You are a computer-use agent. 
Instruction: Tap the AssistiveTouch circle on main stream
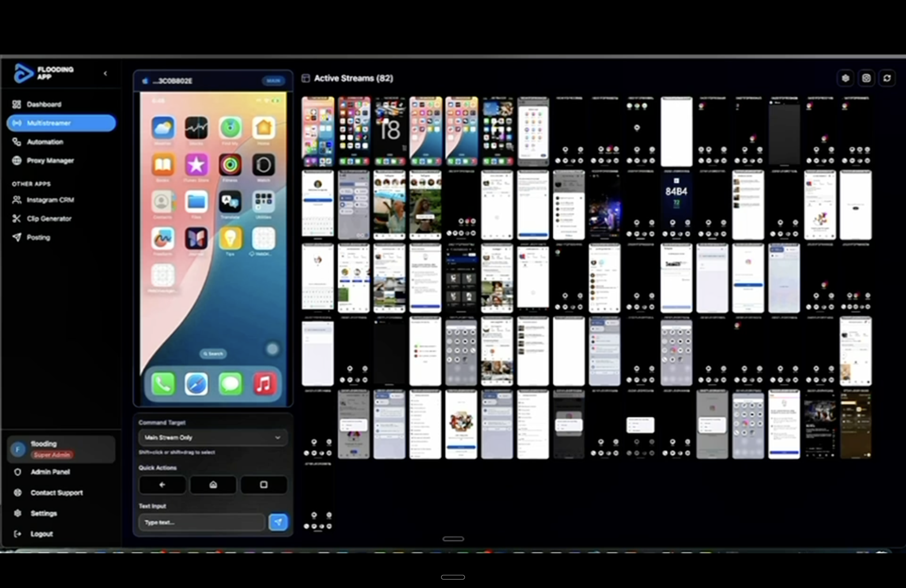click(272, 349)
